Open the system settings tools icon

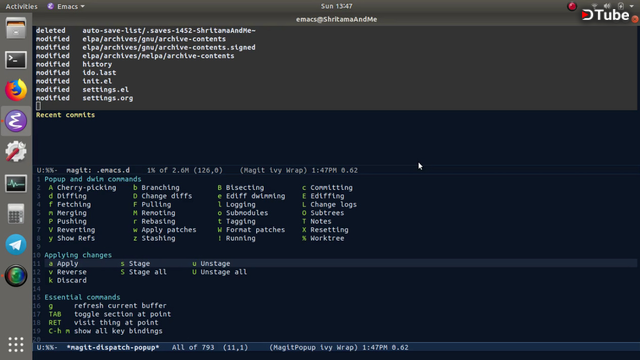pyautogui.click(x=16, y=151)
